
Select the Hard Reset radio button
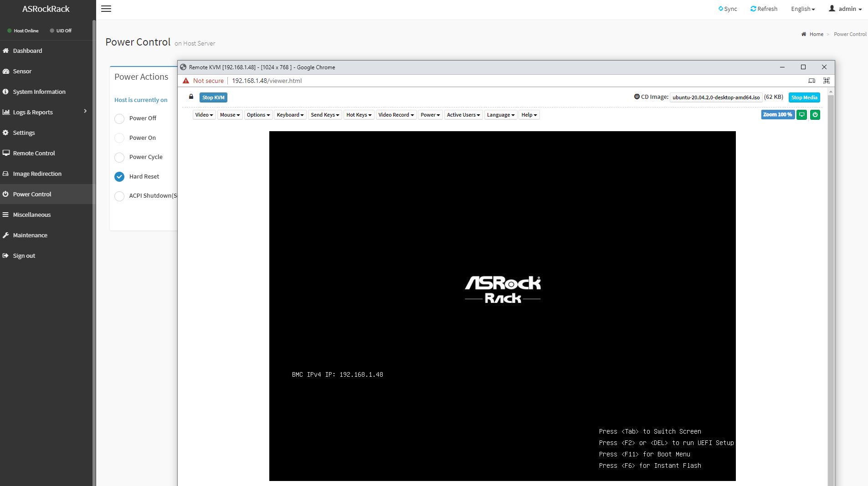pos(119,177)
